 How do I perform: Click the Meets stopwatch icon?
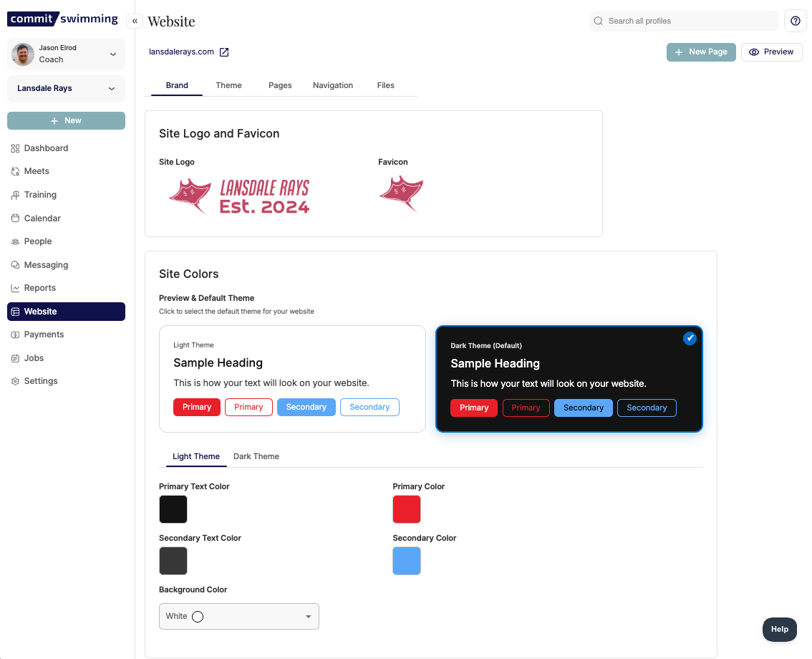[15, 171]
